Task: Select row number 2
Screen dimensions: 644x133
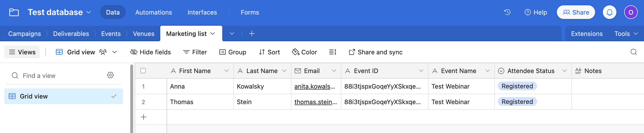Action: pyautogui.click(x=143, y=102)
